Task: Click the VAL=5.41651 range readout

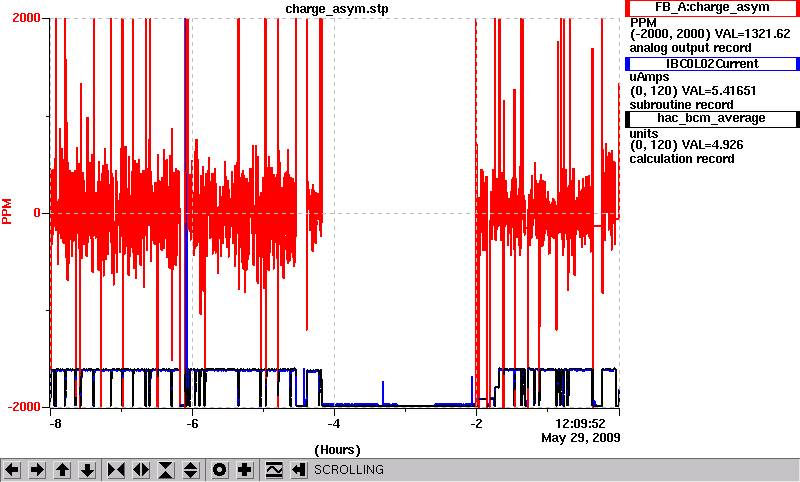Action: 693,91
